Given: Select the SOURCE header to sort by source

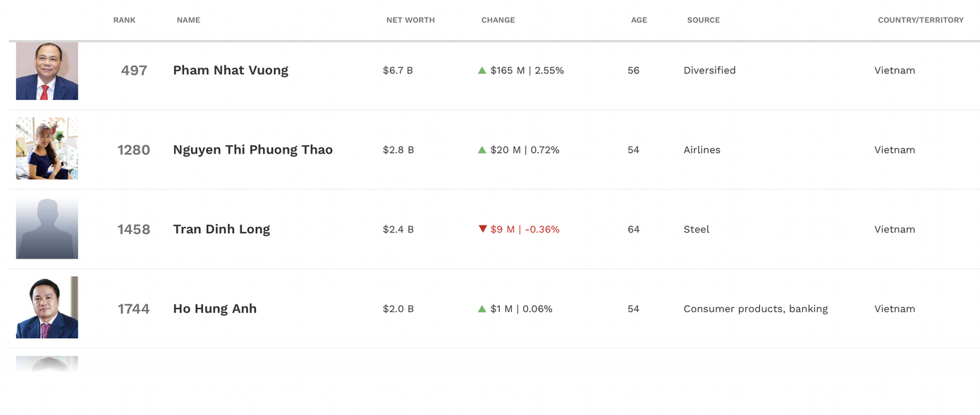Looking at the screenshot, I should pyautogui.click(x=703, y=20).
